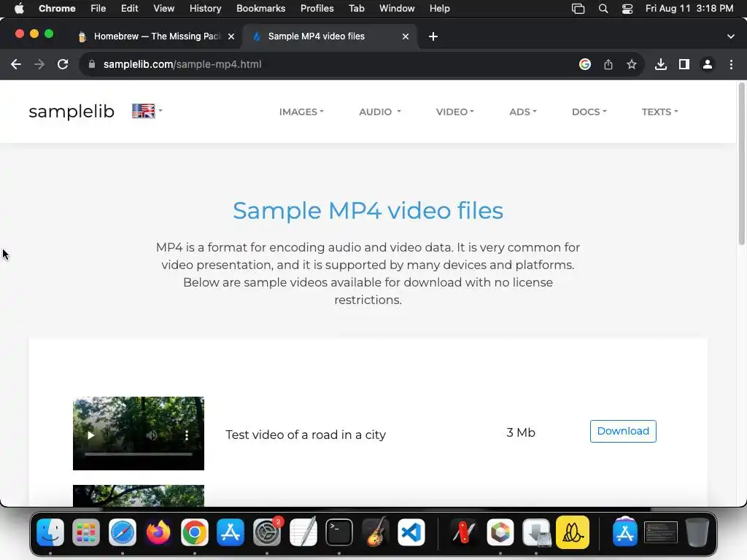Open the File menu

(x=98, y=8)
